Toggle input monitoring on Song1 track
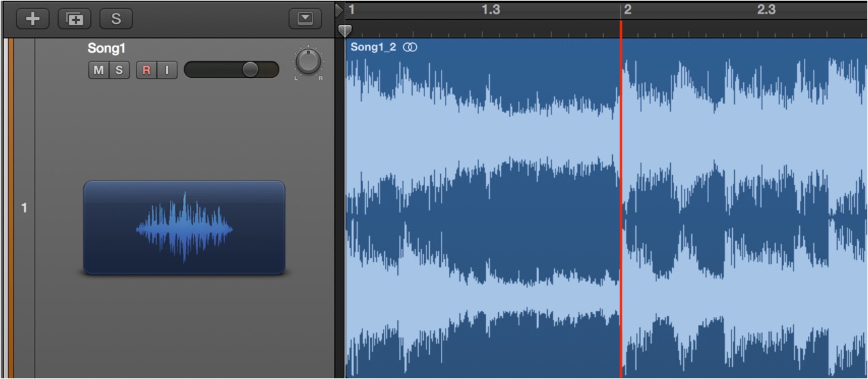 point(167,70)
